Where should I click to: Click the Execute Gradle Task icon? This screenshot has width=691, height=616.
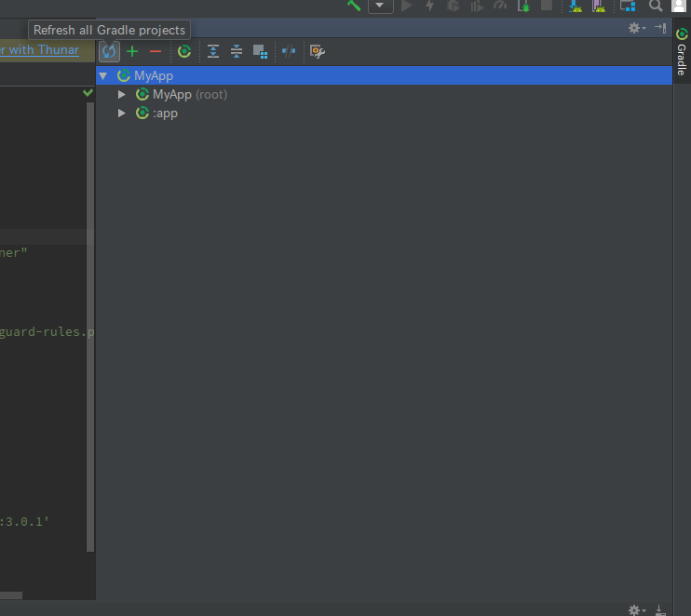coord(184,51)
